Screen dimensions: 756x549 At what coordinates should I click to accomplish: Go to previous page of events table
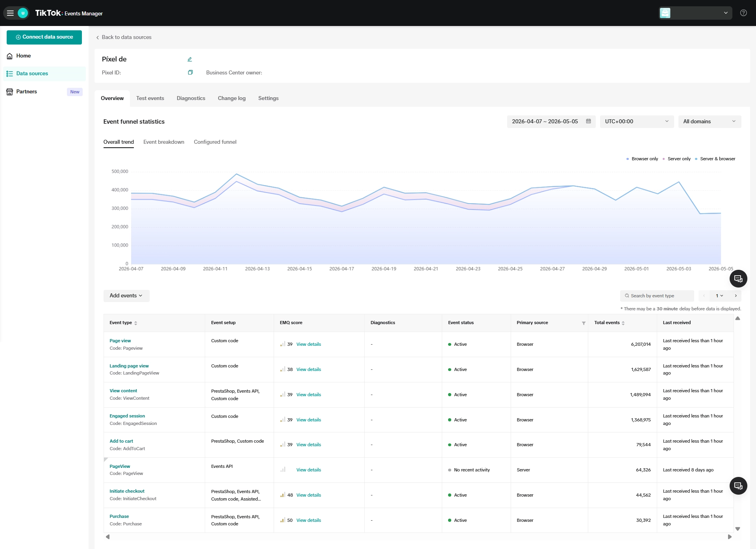tap(704, 296)
